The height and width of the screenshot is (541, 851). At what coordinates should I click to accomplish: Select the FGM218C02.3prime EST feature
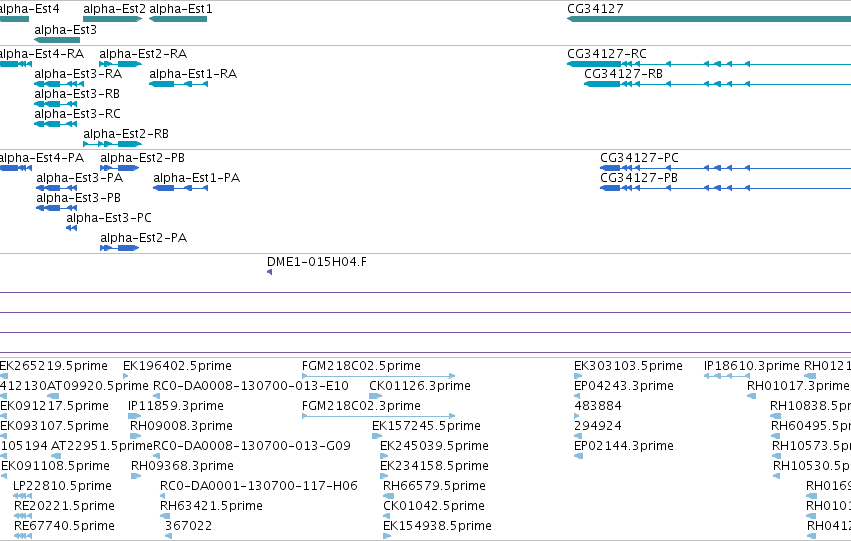pyautogui.click(x=378, y=416)
